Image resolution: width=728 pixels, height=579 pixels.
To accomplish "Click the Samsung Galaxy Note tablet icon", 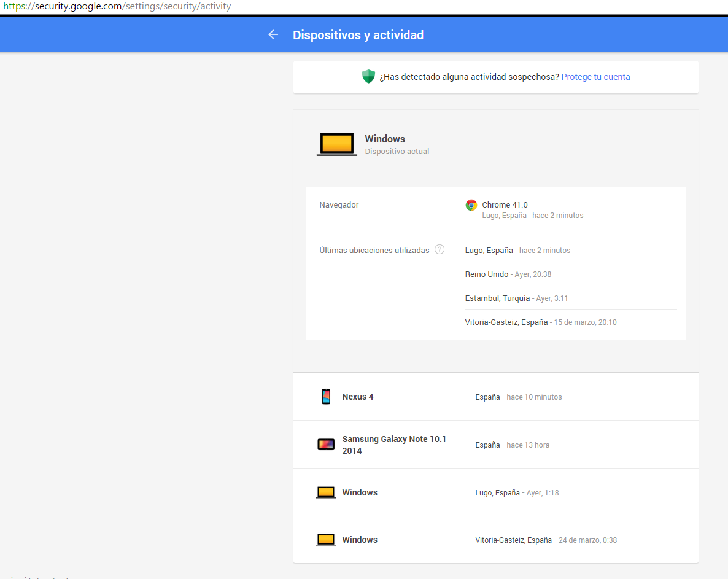I will pos(326,445).
